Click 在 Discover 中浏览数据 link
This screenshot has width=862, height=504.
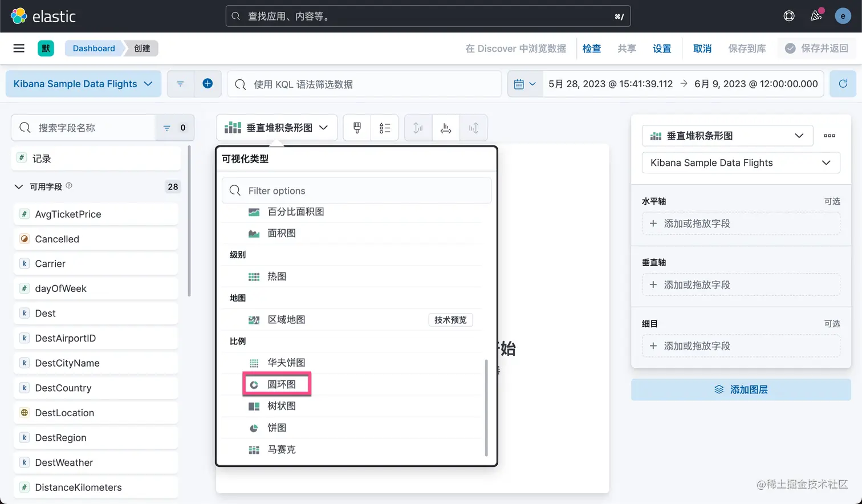click(516, 48)
